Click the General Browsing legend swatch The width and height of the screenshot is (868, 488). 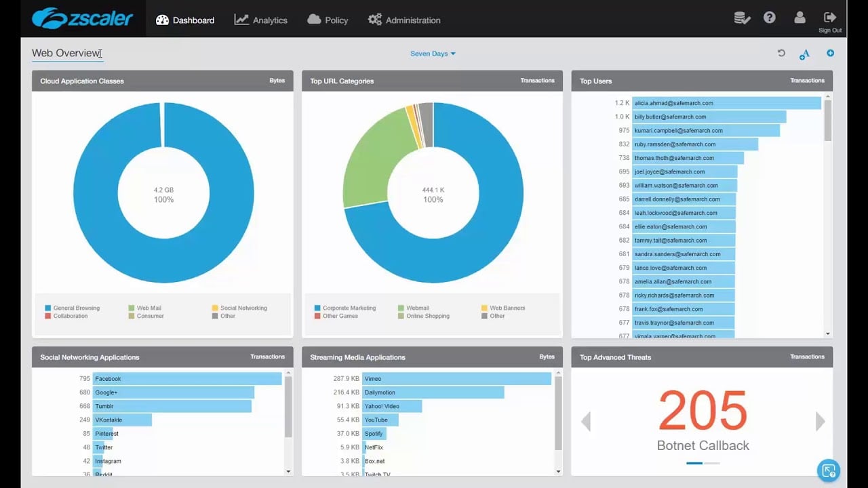pyautogui.click(x=47, y=308)
